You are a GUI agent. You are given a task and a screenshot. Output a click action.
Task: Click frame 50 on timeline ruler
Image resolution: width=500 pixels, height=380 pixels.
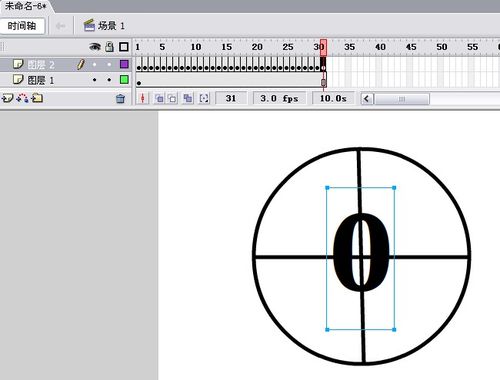[x=442, y=47]
